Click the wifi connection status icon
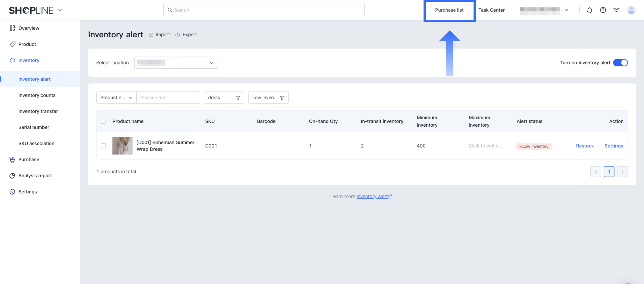 pyautogui.click(x=616, y=10)
